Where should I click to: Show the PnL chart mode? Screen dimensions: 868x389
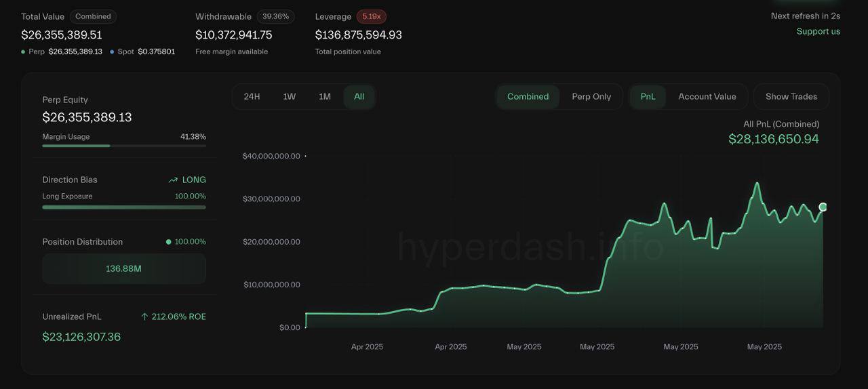[648, 96]
